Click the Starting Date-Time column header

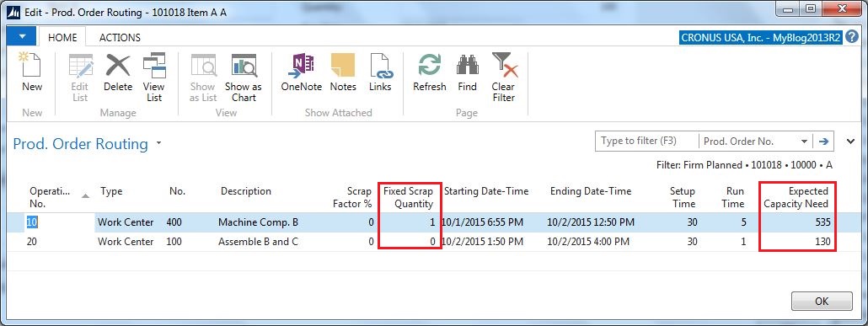(x=486, y=191)
